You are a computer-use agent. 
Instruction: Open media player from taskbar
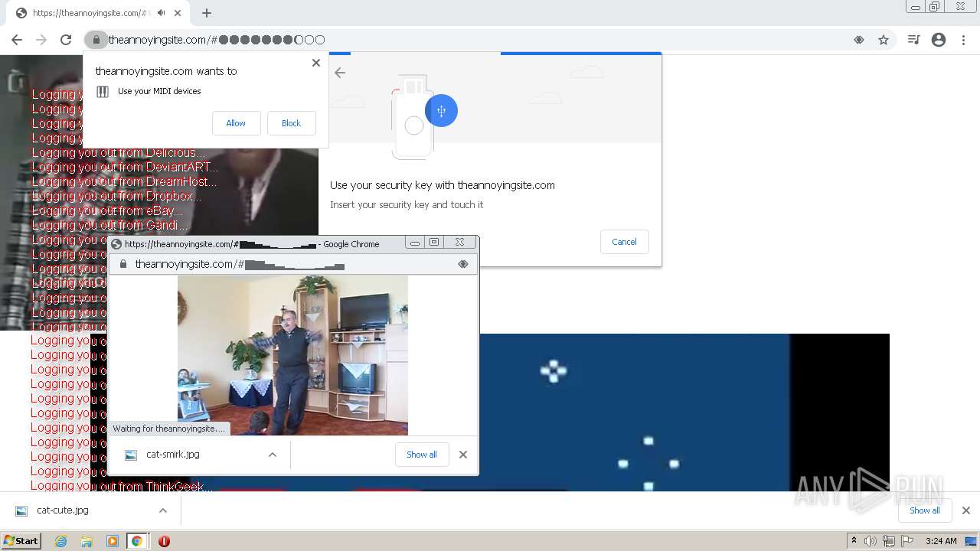click(x=113, y=541)
